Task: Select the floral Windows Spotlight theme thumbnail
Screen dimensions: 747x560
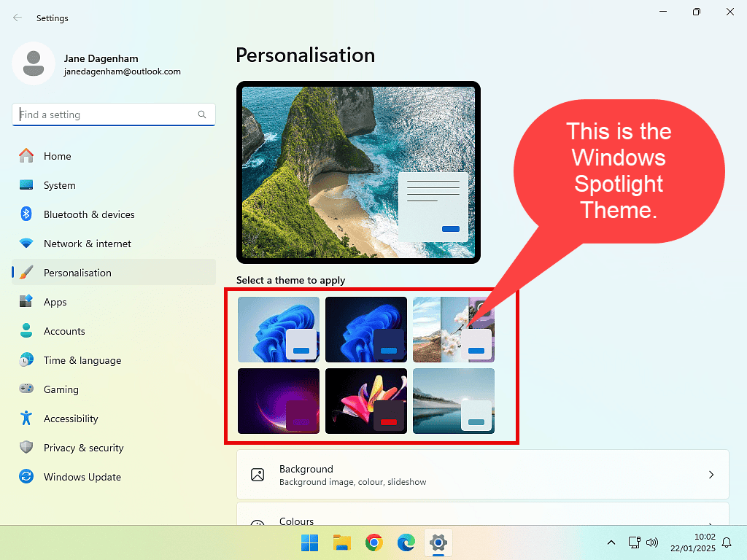Action: click(x=454, y=328)
